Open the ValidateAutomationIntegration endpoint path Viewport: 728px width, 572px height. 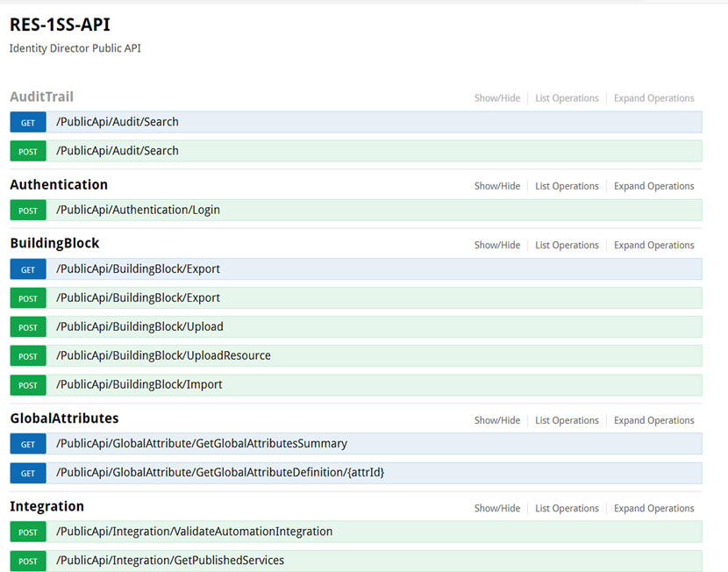tap(194, 532)
